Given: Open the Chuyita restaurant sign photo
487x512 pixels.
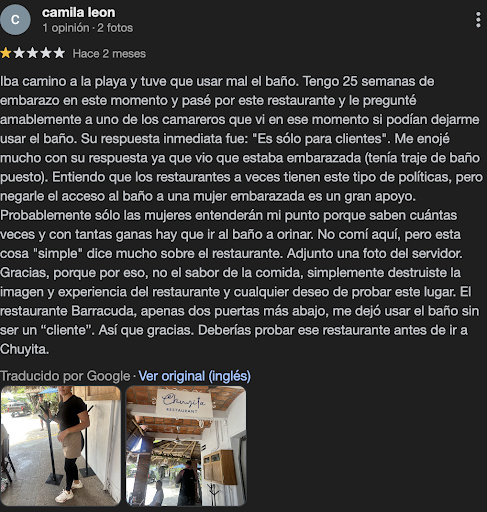Looking at the screenshot, I should [186, 446].
